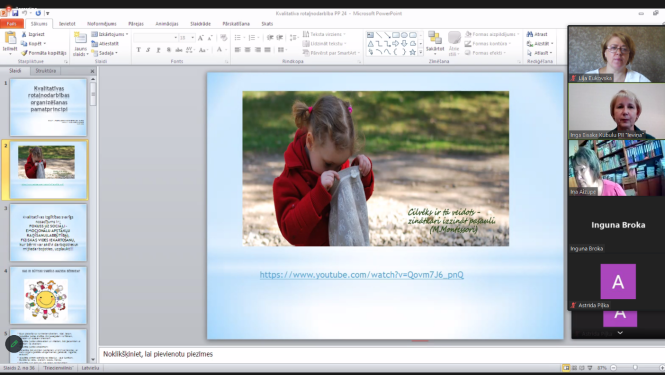Viewport: 665px width, 375px height.
Task: Open the font name combo box
Action: pos(156,38)
